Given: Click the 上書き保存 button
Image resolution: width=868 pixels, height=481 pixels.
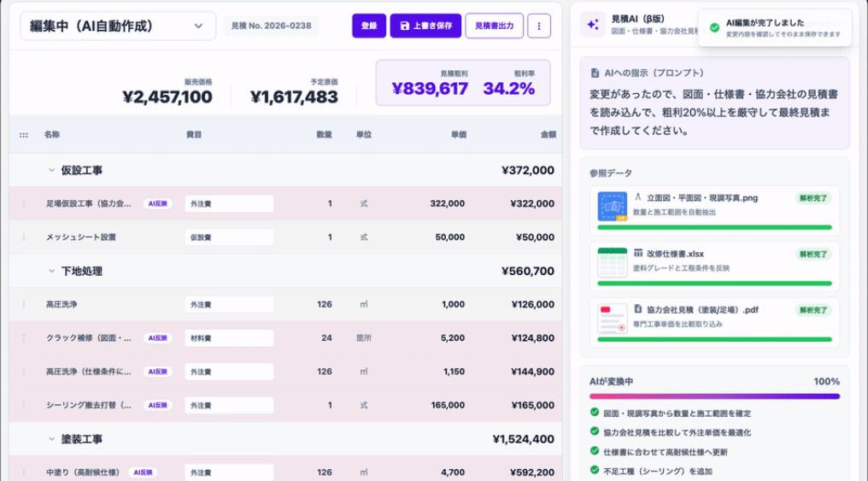Looking at the screenshot, I should coord(425,26).
